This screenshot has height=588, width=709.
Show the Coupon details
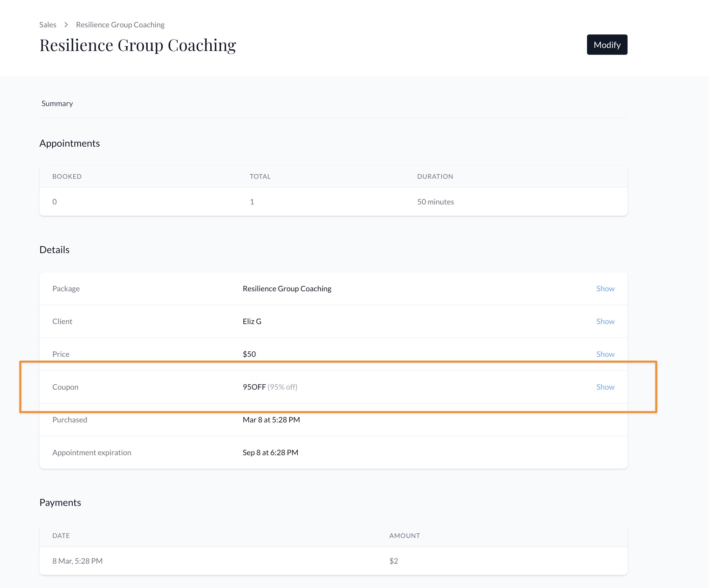tap(605, 387)
